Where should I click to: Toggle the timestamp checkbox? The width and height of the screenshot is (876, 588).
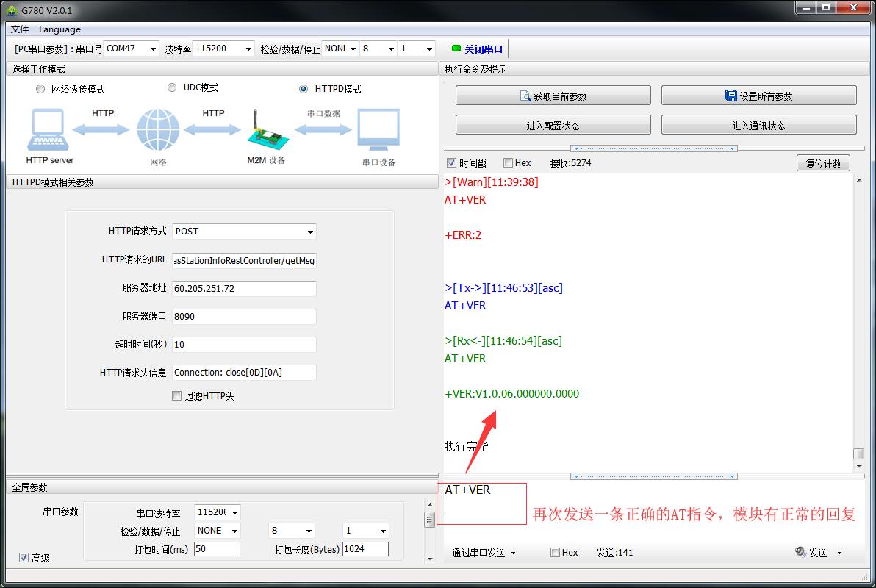[x=451, y=163]
